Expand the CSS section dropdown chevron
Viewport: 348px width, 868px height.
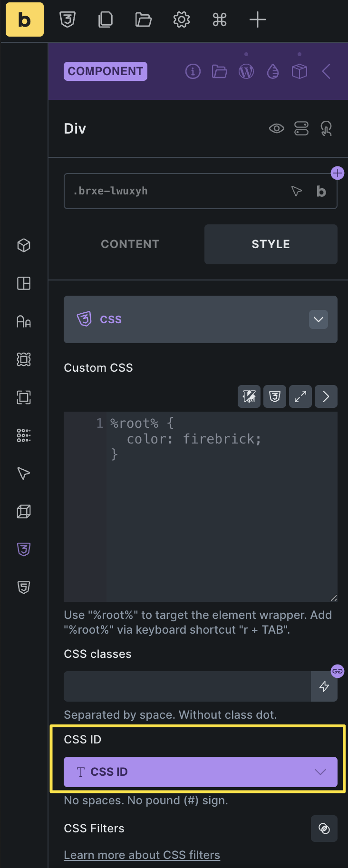tap(319, 319)
